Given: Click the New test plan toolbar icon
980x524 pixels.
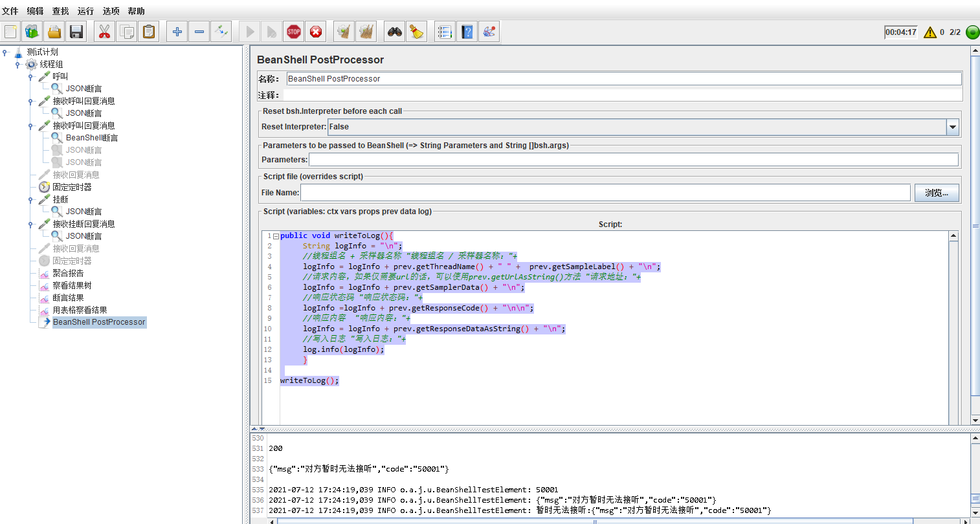Looking at the screenshot, I should pos(11,32).
